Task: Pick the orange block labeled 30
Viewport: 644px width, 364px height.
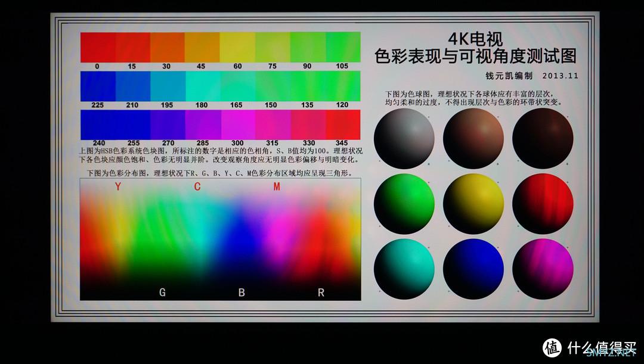Action: click(x=167, y=48)
